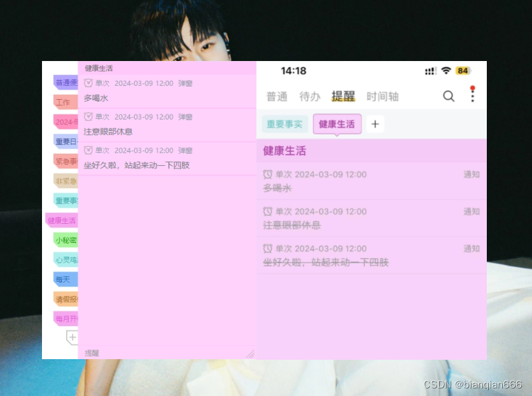Open desktop note text 注意眼部休息
Screen dimensions: 532x396
108,132
